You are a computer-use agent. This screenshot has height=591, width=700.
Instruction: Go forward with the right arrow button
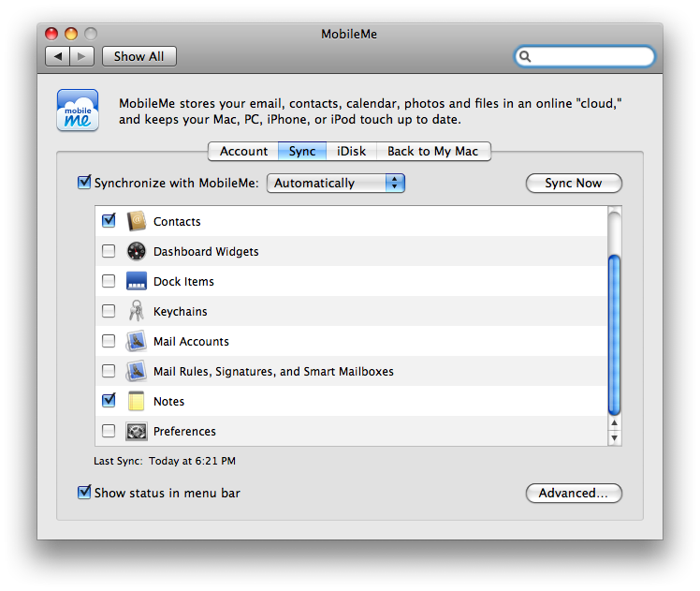point(81,56)
